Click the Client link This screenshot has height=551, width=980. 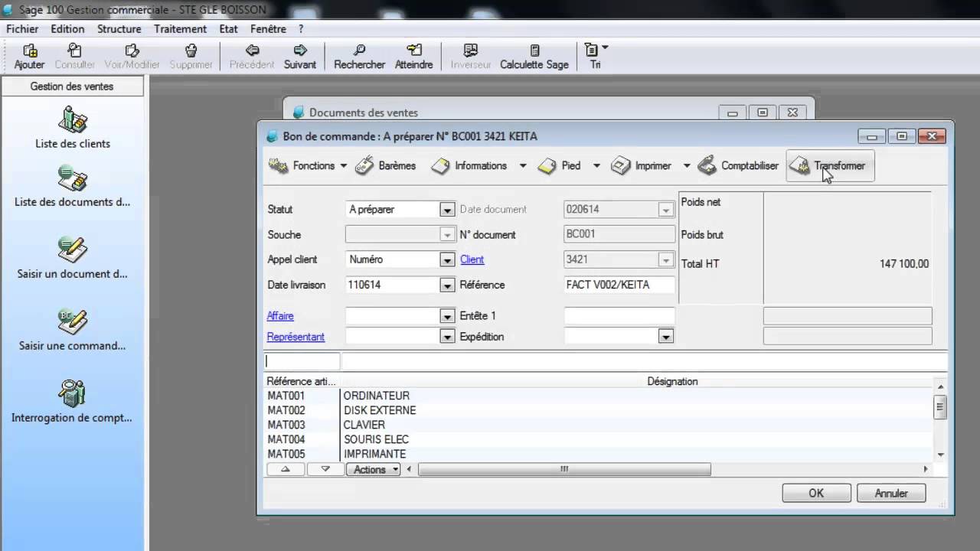coord(472,259)
